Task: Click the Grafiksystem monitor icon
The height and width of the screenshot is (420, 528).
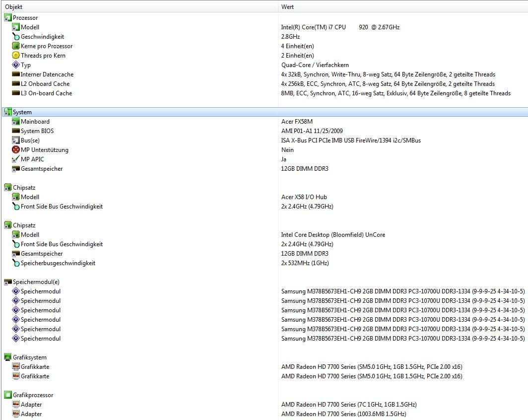Action: (x=8, y=357)
